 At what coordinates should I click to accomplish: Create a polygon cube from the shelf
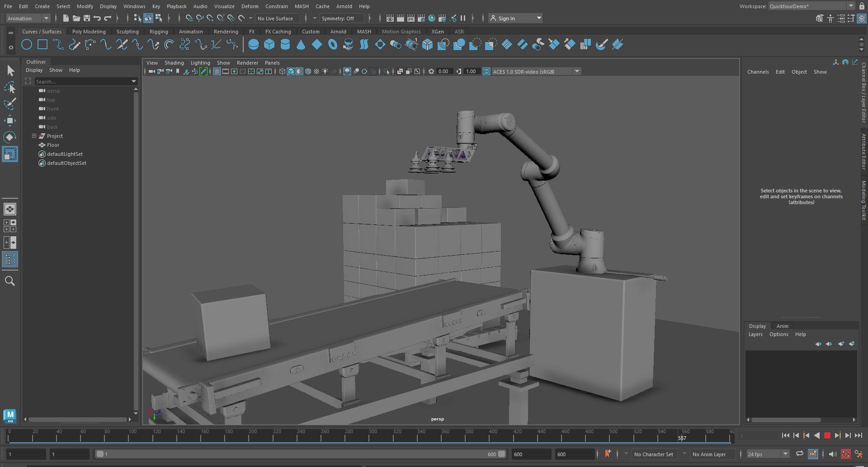pos(269,44)
